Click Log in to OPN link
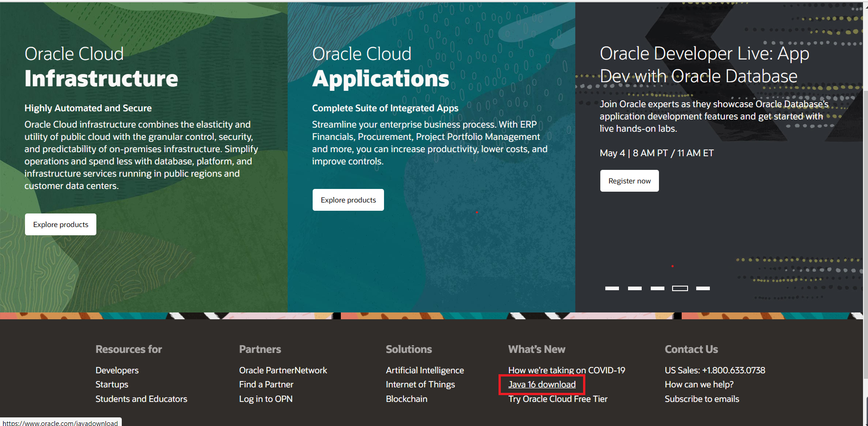This screenshot has height=426, width=868. click(x=266, y=399)
